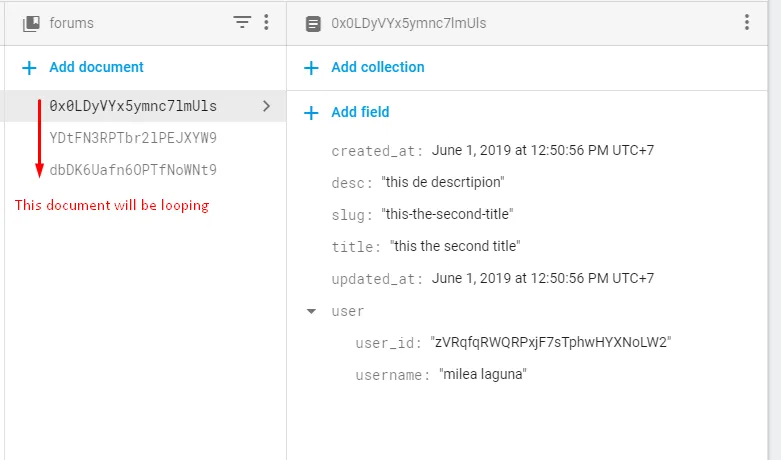Click Add field link
This screenshot has width=781, height=460.
[360, 112]
